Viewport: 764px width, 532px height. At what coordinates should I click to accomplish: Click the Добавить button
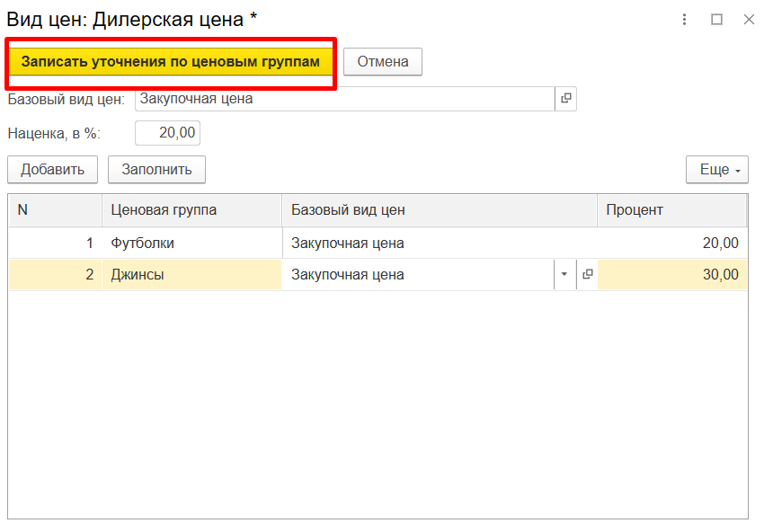point(53,170)
